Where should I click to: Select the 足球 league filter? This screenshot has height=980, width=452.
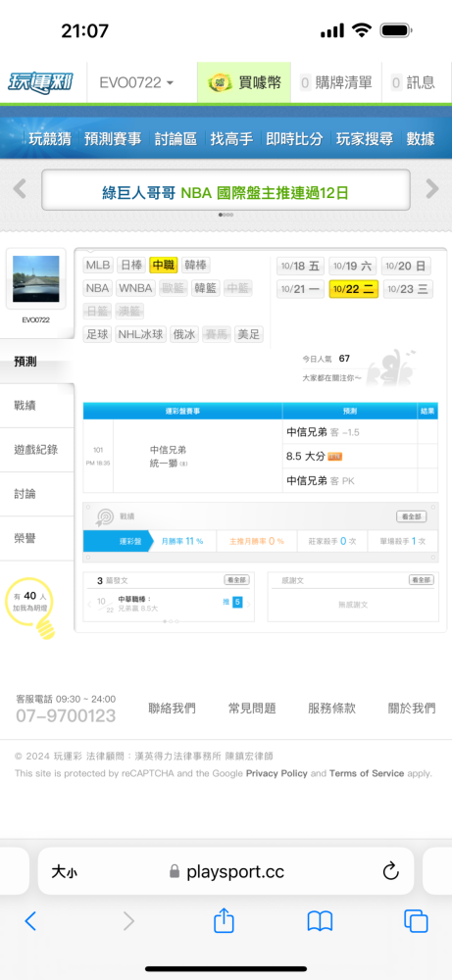click(x=97, y=334)
